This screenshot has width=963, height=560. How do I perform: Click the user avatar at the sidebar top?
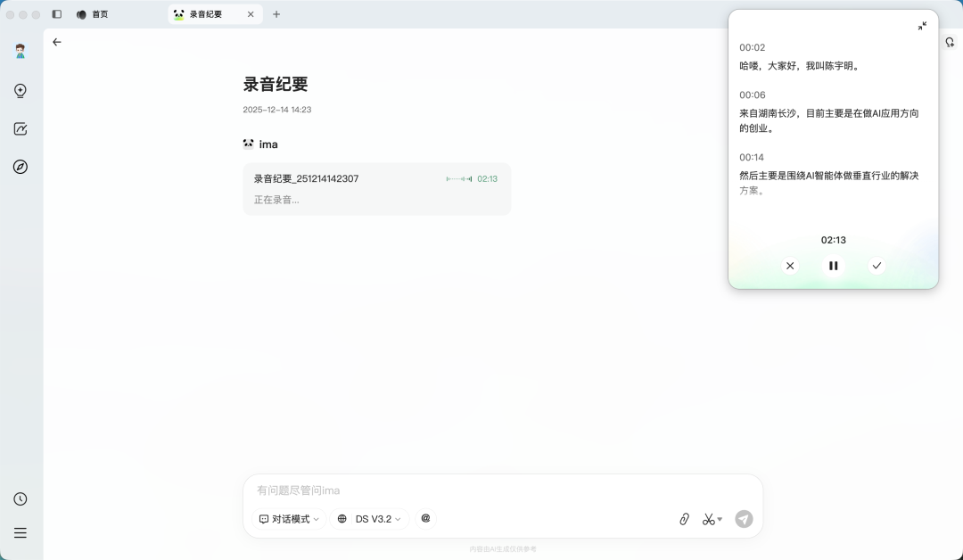pyautogui.click(x=21, y=51)
